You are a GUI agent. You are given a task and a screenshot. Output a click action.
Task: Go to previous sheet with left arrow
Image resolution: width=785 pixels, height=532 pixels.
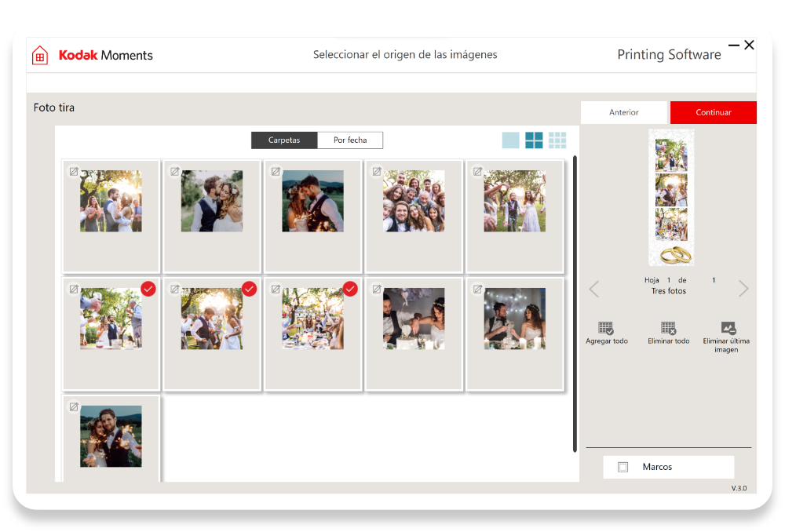pyautogui.click(x=594, y=289)
